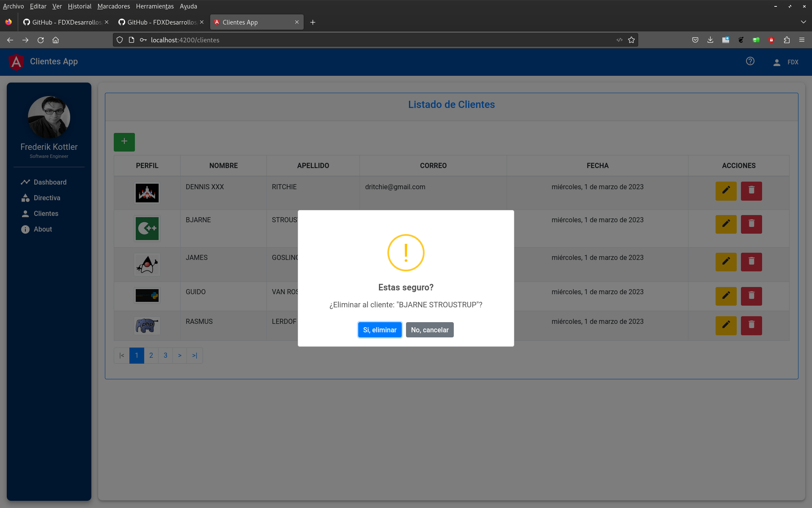
Task: Reload the page with refresh icon
Action: 41,40
